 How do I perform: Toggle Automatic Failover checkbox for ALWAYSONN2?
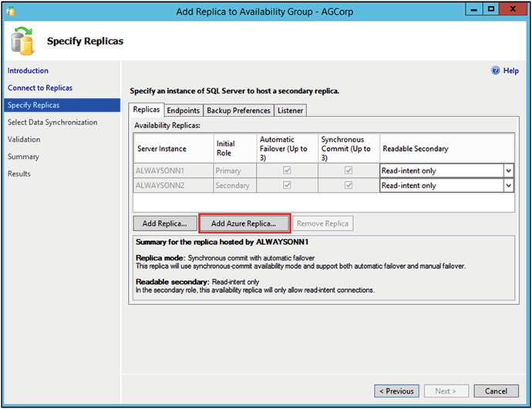tap(287, 186)
